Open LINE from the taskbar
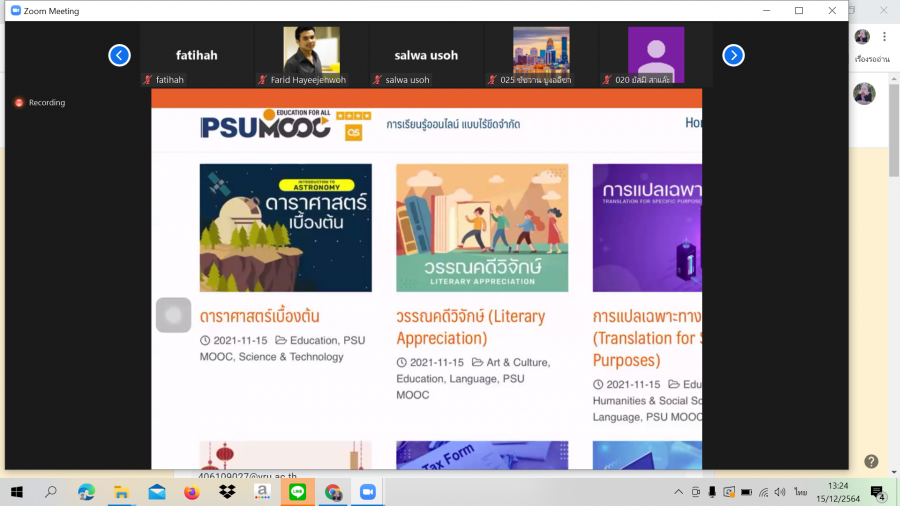This screenshot has width=900, height=506. (x=297, y=492)
